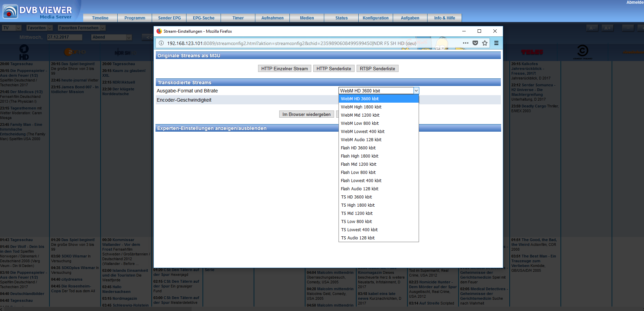Image resolution: width=644 pixels, height=311 pixels.
Task: Decrease font size with A- button
Action: pos(592,28)
